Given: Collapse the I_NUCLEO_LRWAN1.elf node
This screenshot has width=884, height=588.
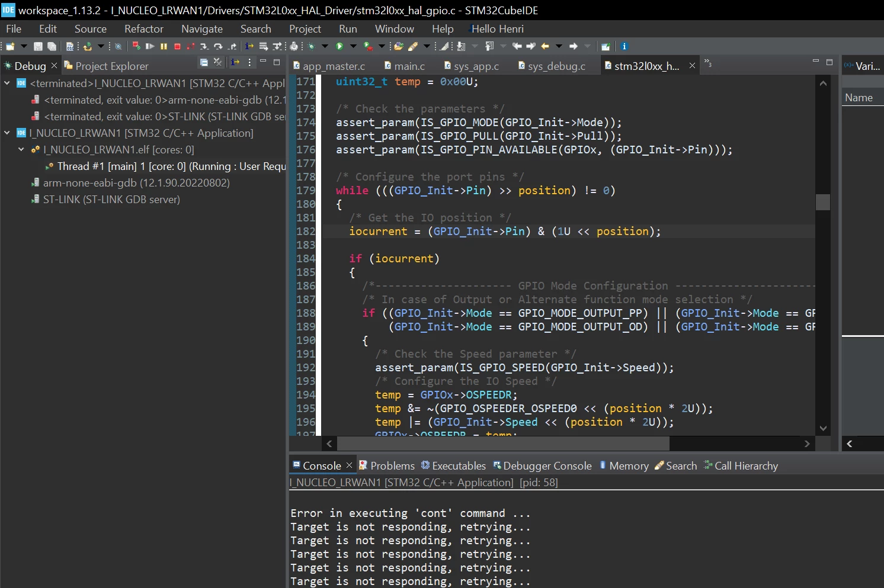Looking at the screenshot, I should coord(21,149).
